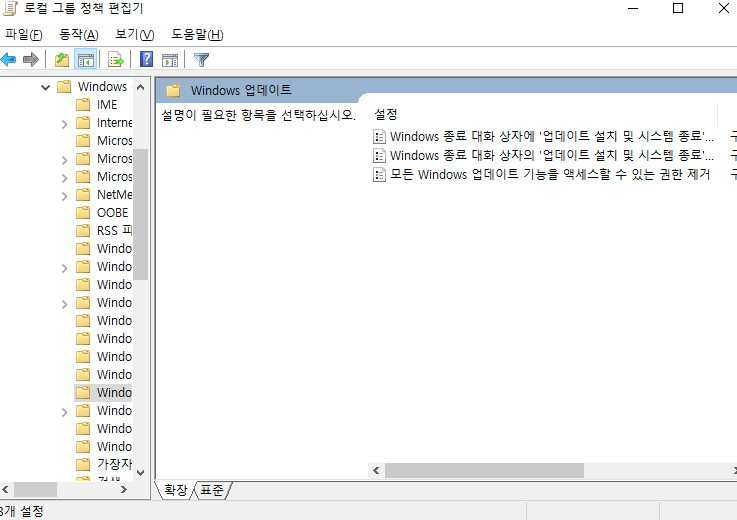Screen dimensions: 737x520
Task: Click the tree pane scroll-down arrow
Action: (x=141, y=473)
